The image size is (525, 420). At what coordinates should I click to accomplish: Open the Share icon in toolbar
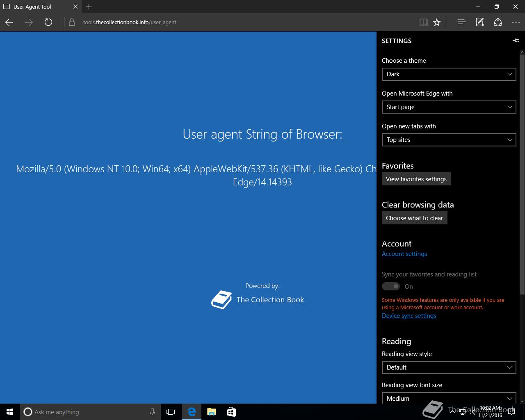coord(498,23)
